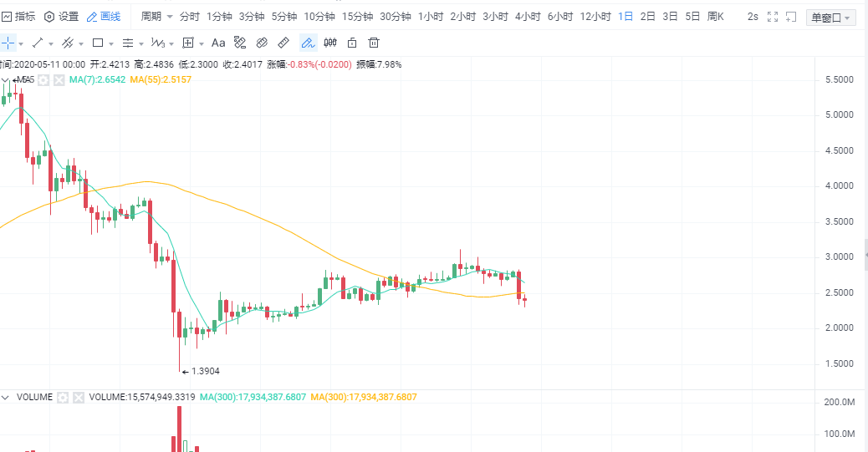Remove the MA indicator with X

click(59, 80)
